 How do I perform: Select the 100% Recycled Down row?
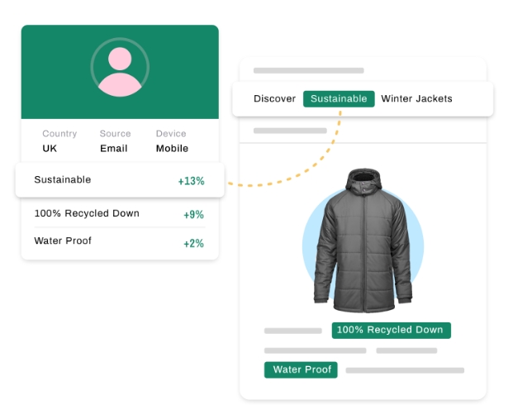coord(120,213)
